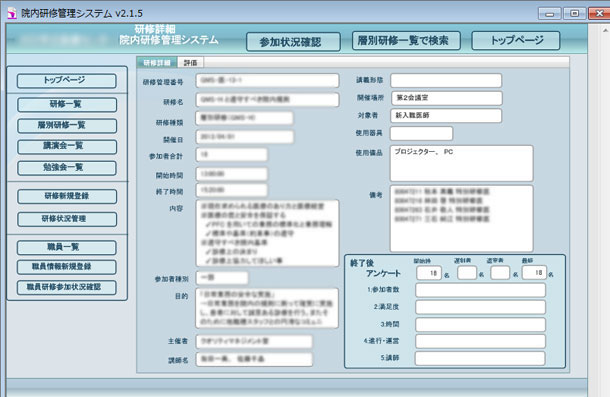
Task: Click 職員情報新規登録 in the sidebar
Action: (67, 267)
